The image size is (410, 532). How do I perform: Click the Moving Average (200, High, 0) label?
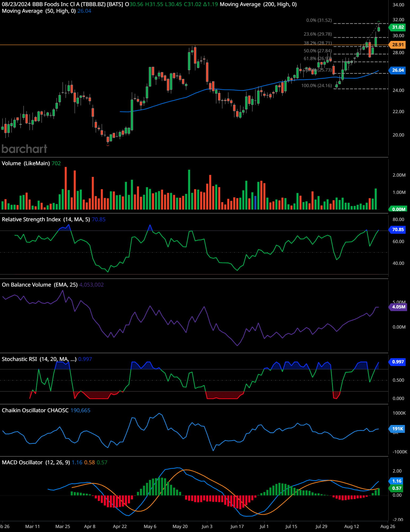(258, 4)
